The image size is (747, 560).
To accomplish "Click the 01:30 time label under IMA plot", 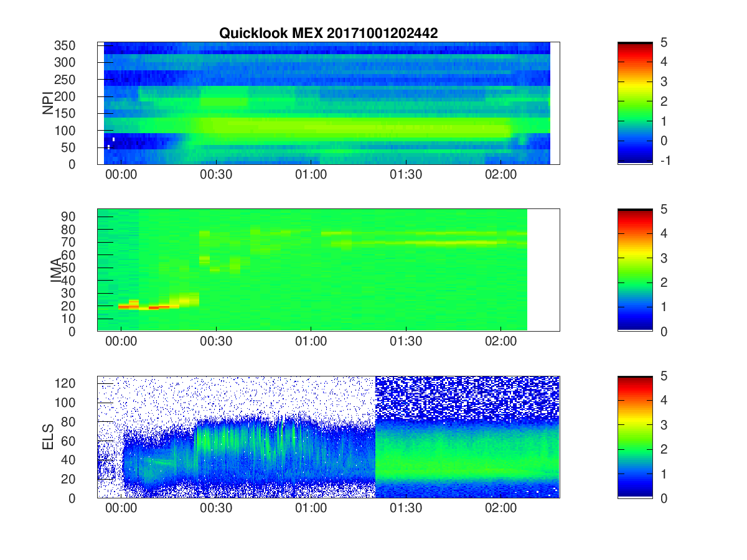I will pos(406,342).
